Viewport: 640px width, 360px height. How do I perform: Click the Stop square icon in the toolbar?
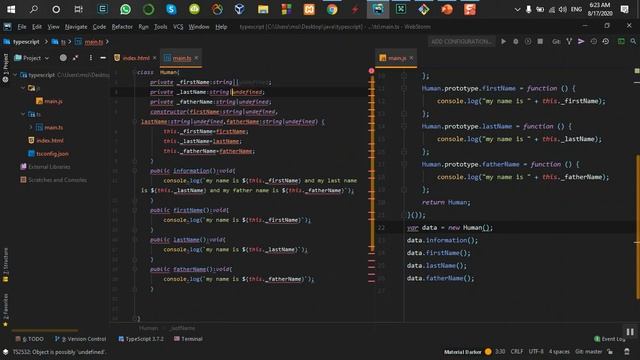[540, 41]
